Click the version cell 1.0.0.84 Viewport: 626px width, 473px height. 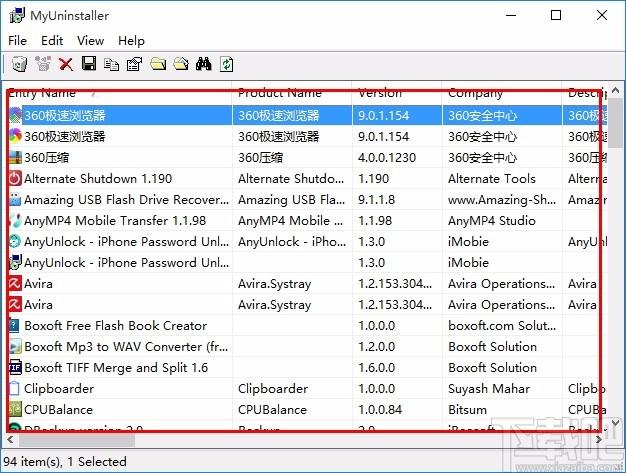coord(380,410)
